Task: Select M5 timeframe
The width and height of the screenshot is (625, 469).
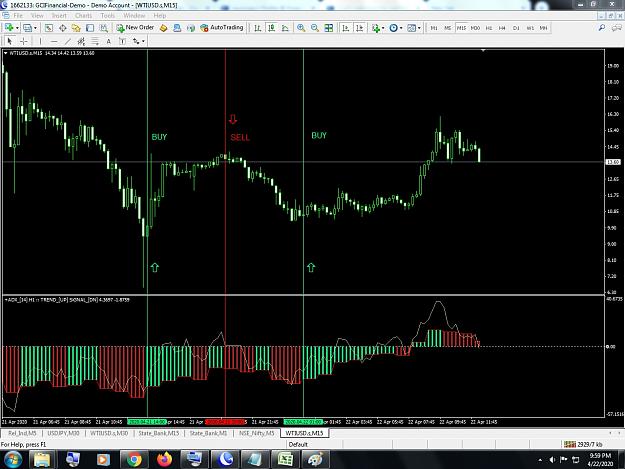Action: click(x=448, y=28)
